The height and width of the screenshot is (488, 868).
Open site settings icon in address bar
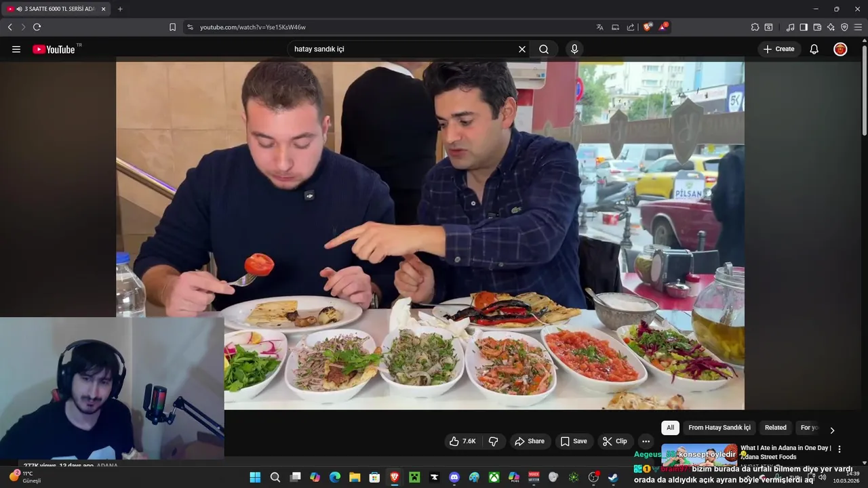tap(190, 27)
